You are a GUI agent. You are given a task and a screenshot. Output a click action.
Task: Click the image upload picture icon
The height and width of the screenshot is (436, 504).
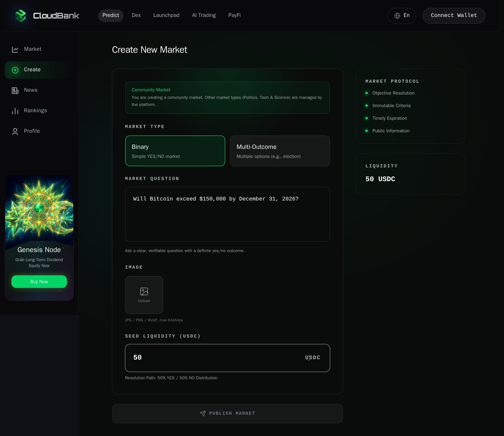pyautogui.click(x=144, y=291)
